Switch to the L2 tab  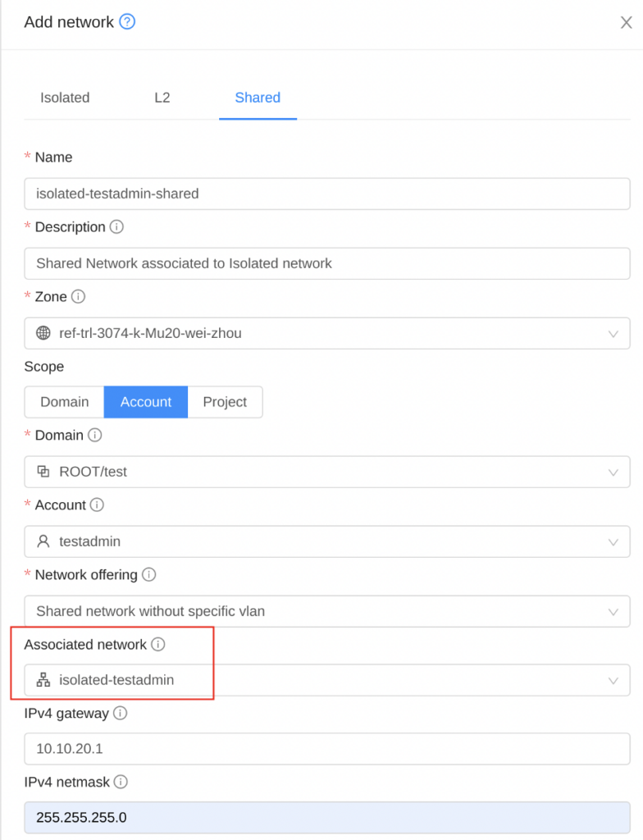tap(162, 98)
